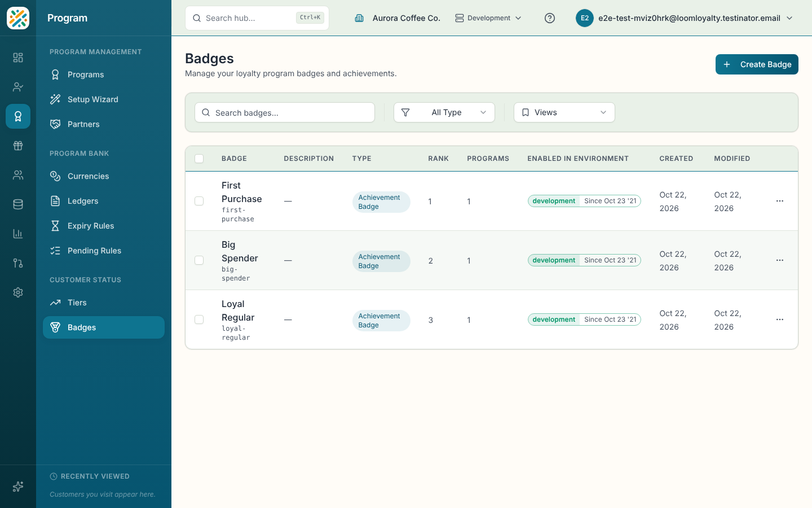The width and height of the screenshot is (812, 508).
Task: Open Currencies menu item
Action: coord(104,176)
